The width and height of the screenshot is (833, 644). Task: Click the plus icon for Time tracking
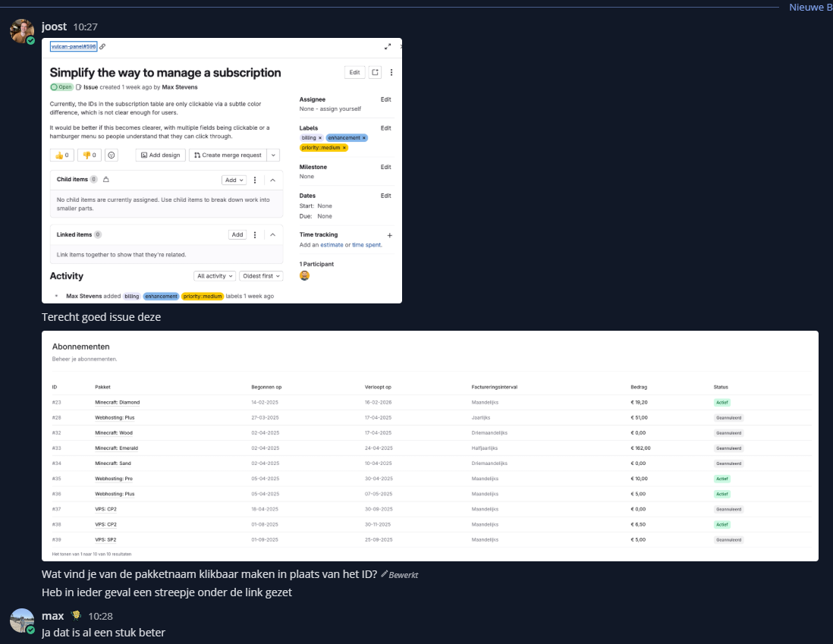pyautogui.click(x=390, y=235)
